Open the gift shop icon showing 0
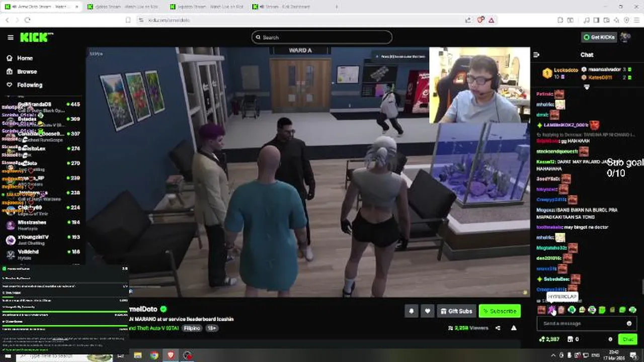Screen dimensions: 644x362 pyautogui.click(x=574, y=339)
